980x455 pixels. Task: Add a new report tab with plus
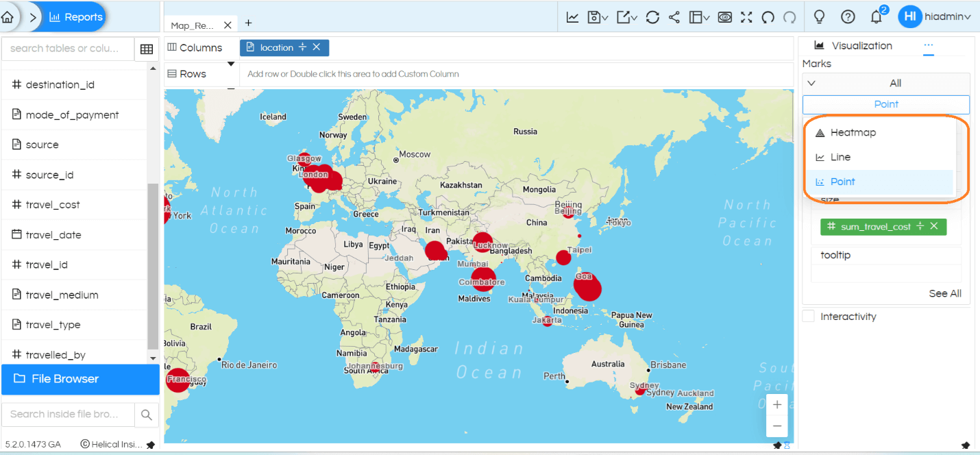(x=248, y=23)
